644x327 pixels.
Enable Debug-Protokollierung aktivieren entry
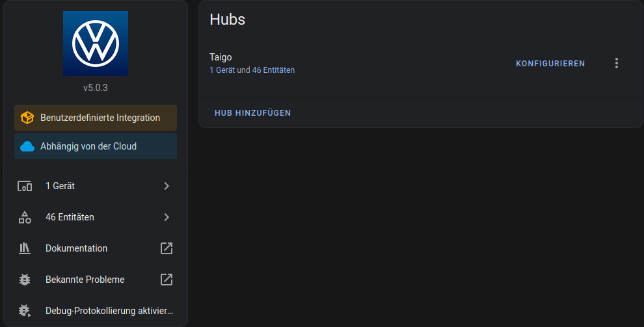point(109,311)
